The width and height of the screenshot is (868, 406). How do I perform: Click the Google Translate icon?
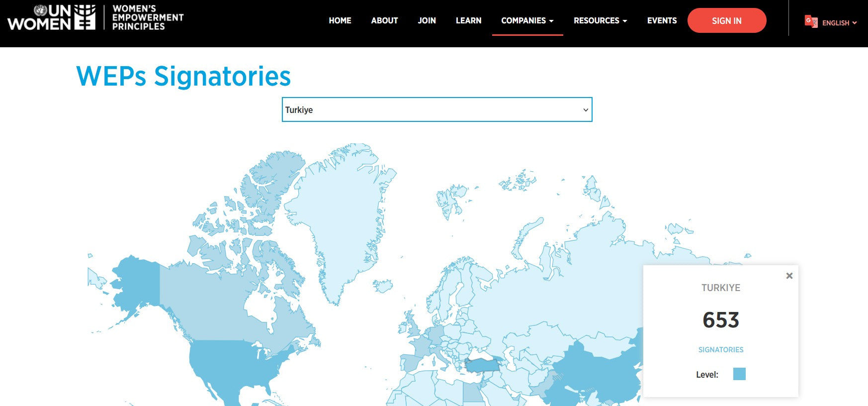tap(811, 21)
